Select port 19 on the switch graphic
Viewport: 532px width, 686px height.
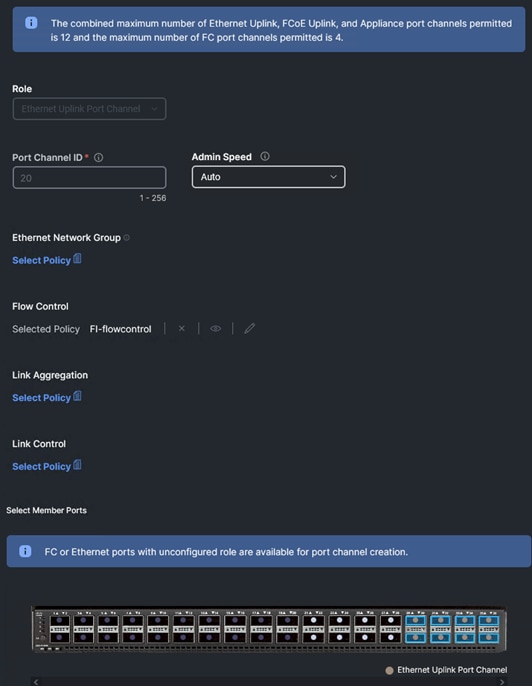pos(287,621)
